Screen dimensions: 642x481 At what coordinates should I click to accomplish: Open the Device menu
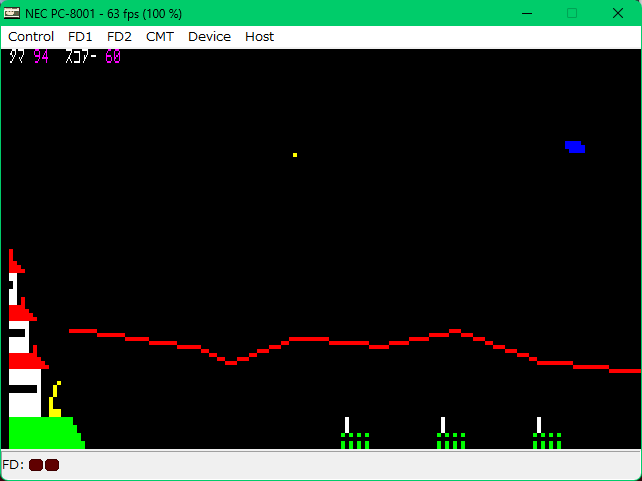pos(209,37)
